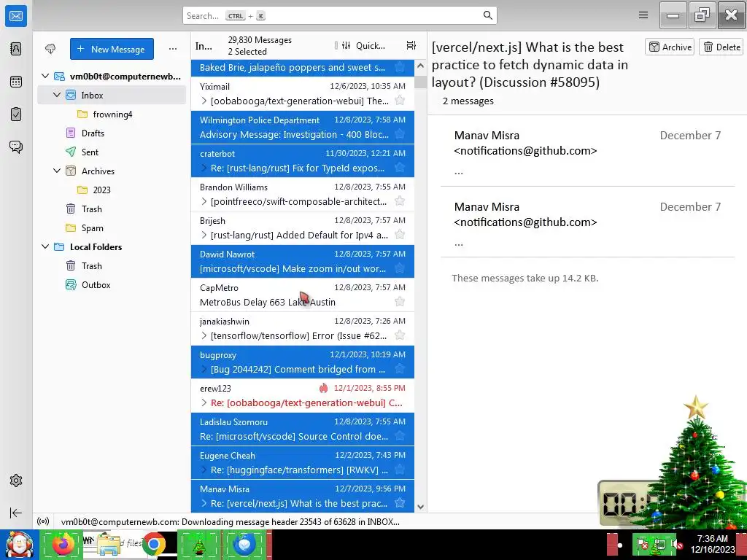Open the Address Book icon
The height and width of the screenshot is (560, 747).
click(x=16, y=49)
